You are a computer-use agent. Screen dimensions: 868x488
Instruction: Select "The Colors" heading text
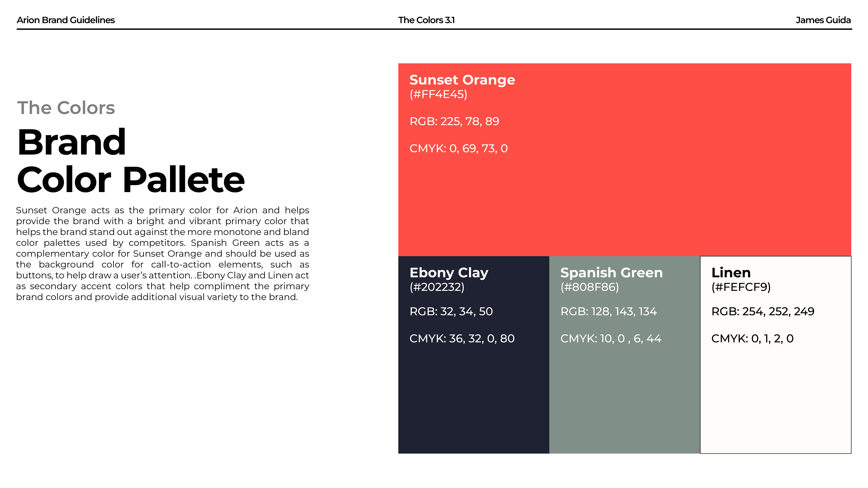(x=66, y=108)
